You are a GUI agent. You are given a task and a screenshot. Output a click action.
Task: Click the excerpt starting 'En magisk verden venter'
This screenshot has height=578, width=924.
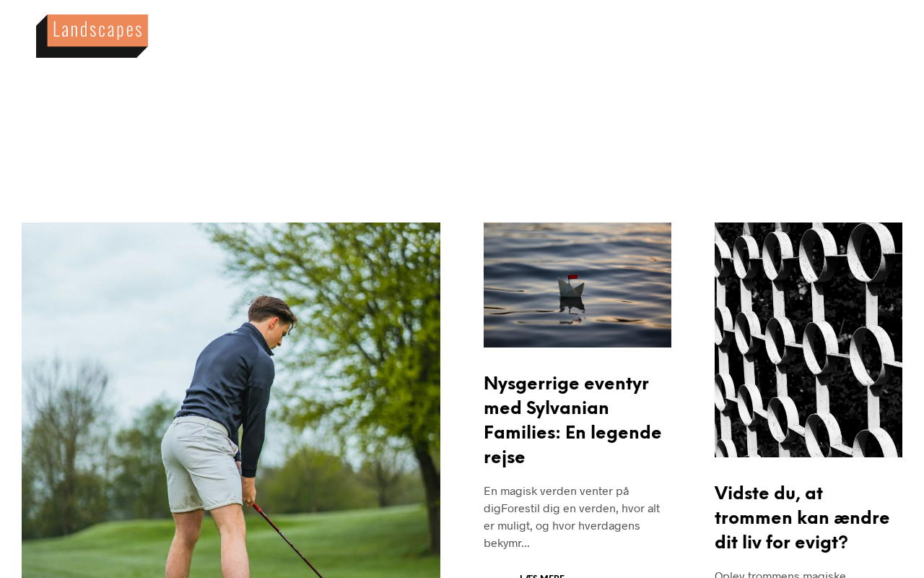[572, 517]
